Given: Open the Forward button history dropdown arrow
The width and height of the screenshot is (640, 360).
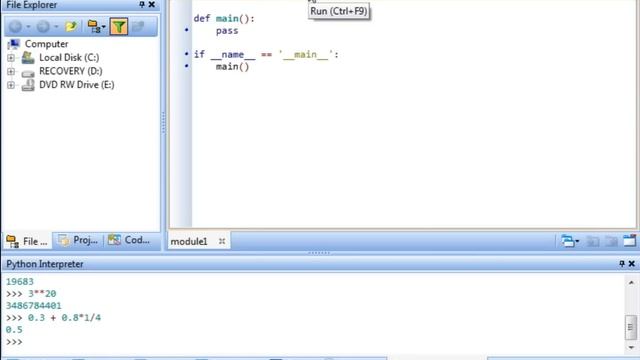Looking at the screenshot, I should pyautogui.click(x=56, y=27).
